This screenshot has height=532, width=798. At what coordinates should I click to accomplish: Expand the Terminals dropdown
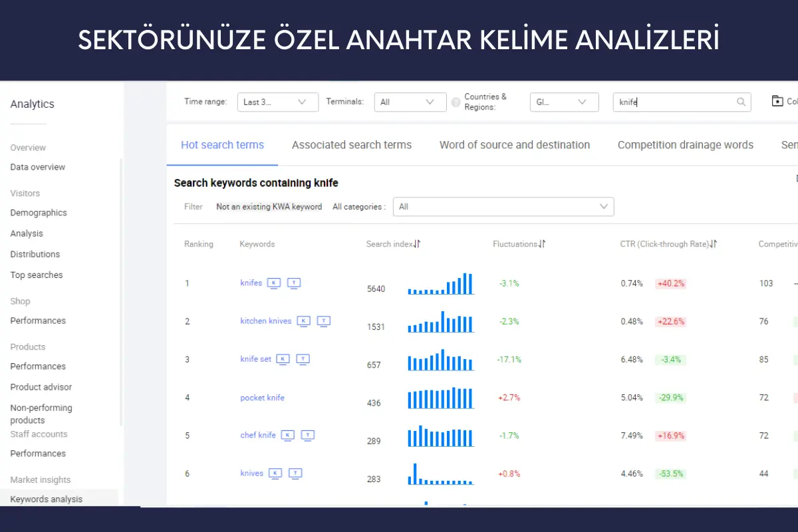pos(410,102)
